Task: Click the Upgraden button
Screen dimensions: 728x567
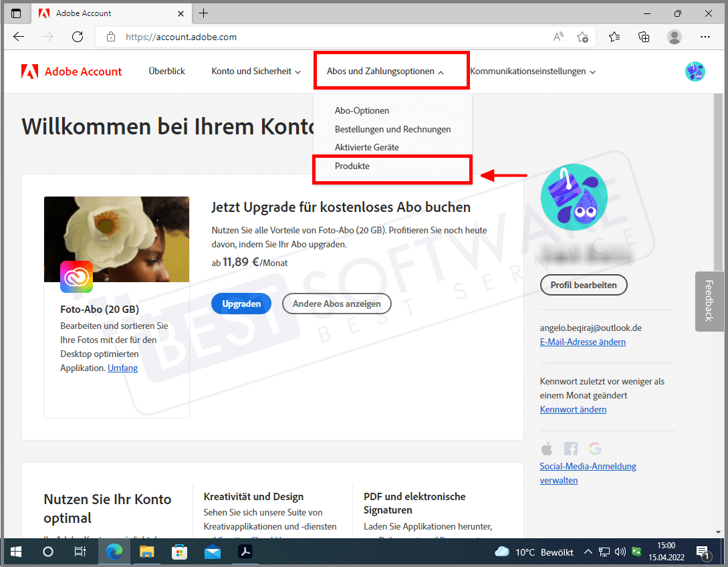Action: point(241,303)
